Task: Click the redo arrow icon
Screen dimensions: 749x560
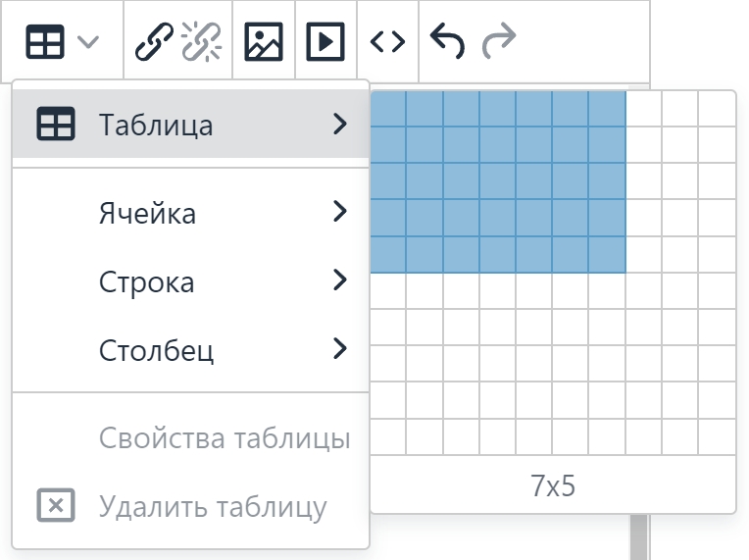Action: [x=499, y=41]
